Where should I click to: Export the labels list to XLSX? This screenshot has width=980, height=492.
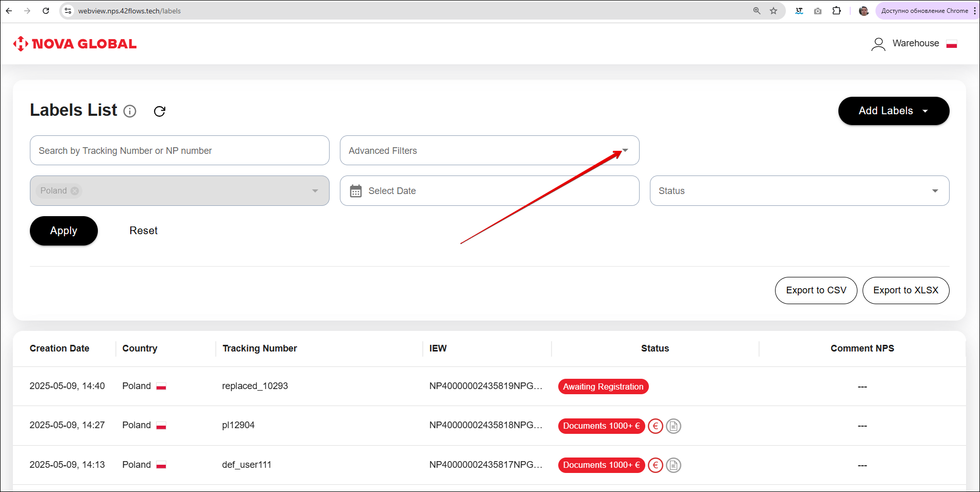pyautogui.click(x=905, y=290)
